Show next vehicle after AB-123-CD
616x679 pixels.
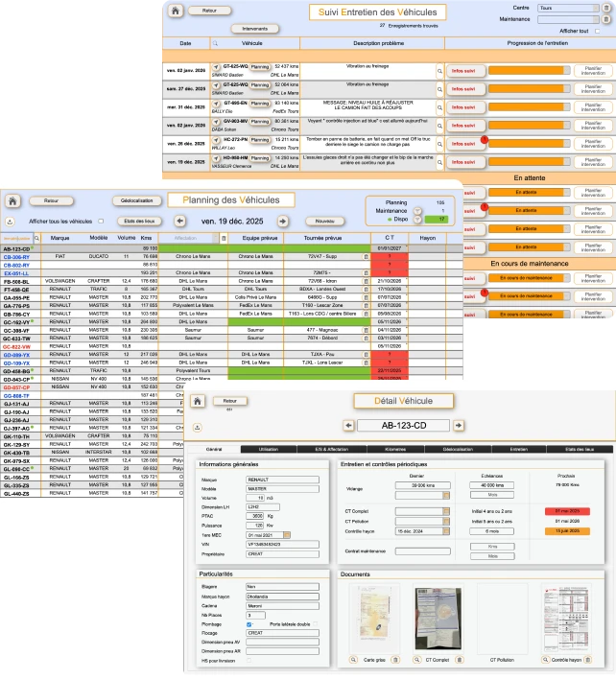[x=459, y=426]
